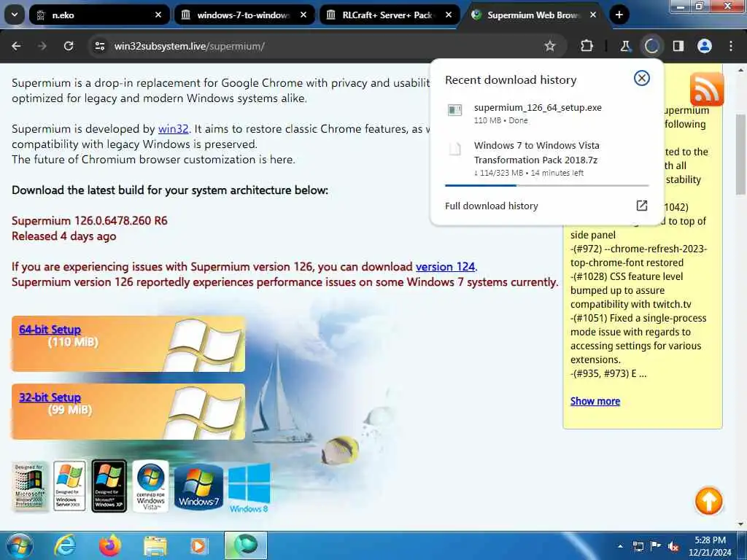Download the 64-bit Setup
Screen dimensions: 747x560
pyautogui.click(x=50, y=330)
